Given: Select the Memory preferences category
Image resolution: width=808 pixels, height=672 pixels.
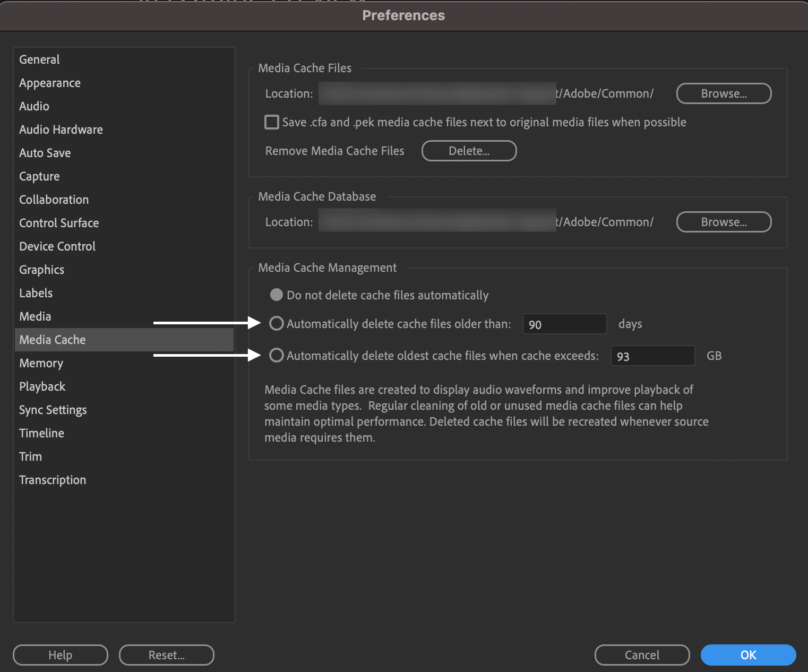Looking at the screenshot, I should pos(41,363).
